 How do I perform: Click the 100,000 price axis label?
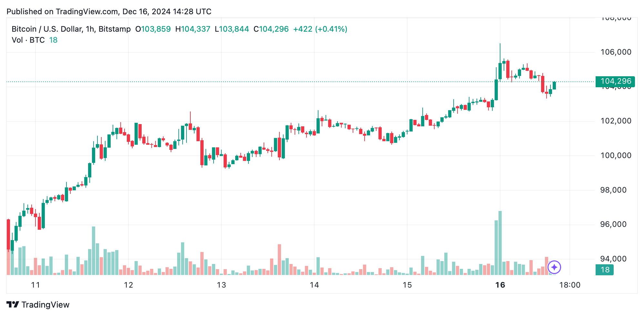click(616, 156)
